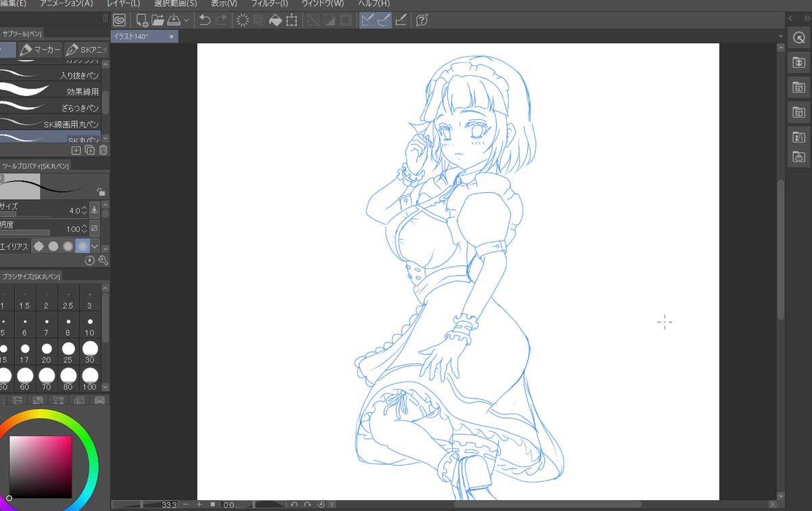Toggle Snap to Ruler icon
This screenshot has width=812, height=511.
click(367, 20)
